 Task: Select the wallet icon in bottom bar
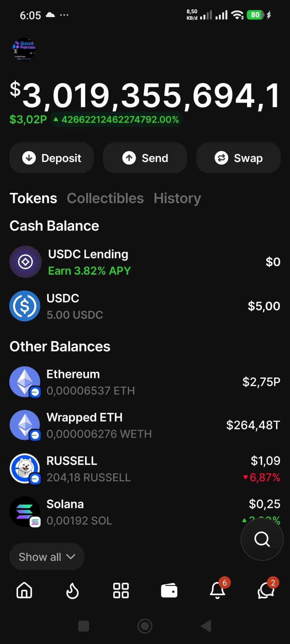[x=169, y=591]
